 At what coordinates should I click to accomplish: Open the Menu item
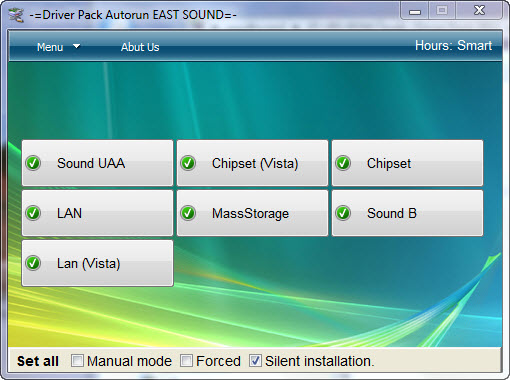point(50,47)
